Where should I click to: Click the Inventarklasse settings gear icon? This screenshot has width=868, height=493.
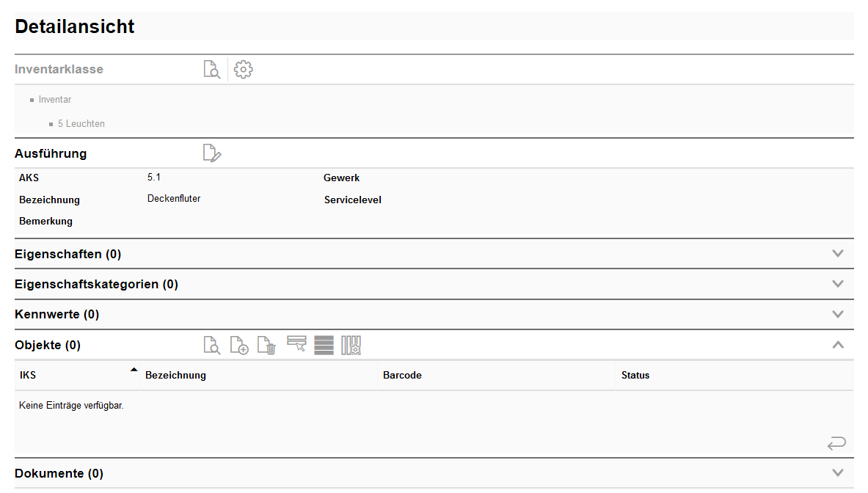click(243, 70)
